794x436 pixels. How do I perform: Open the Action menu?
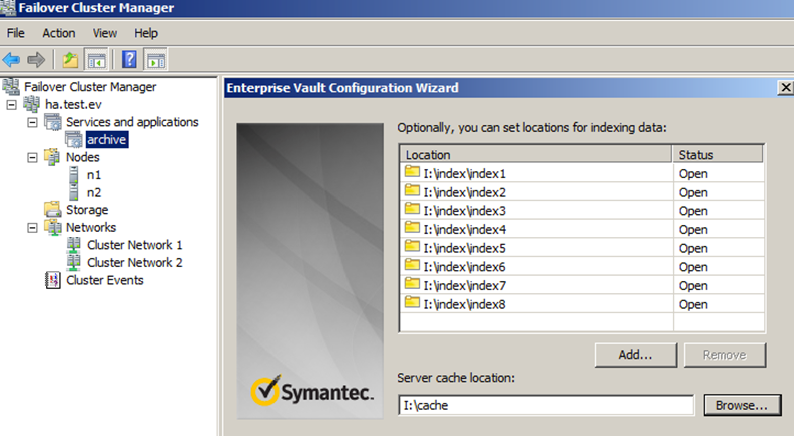59,33
